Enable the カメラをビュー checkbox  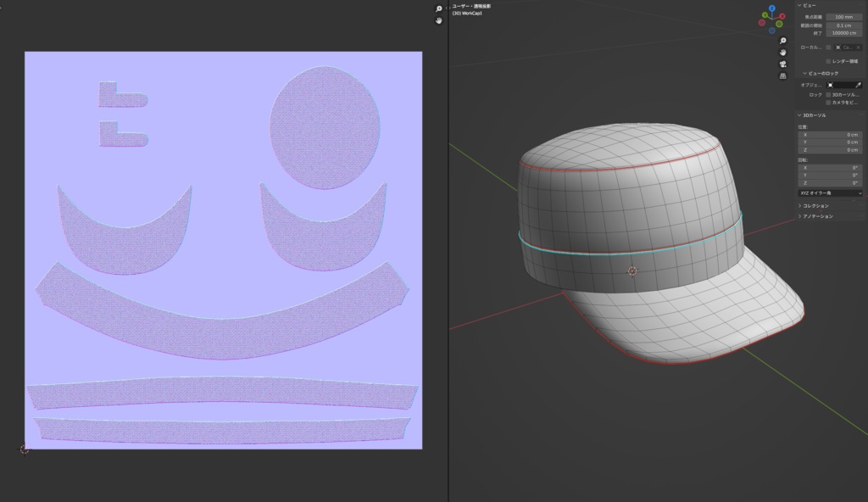tap(827, 102)
